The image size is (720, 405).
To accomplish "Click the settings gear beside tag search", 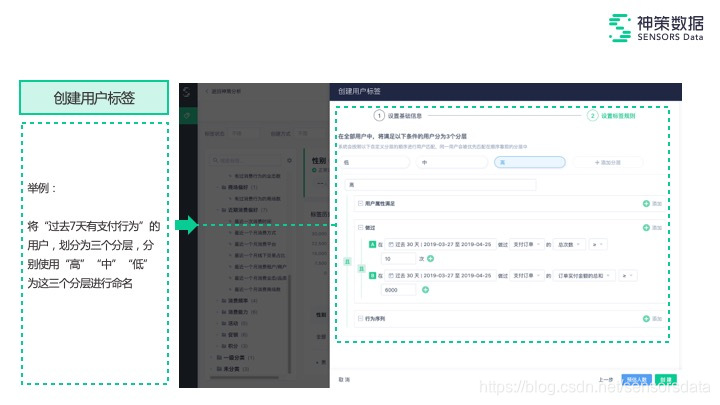I will [x=289, y=160].
